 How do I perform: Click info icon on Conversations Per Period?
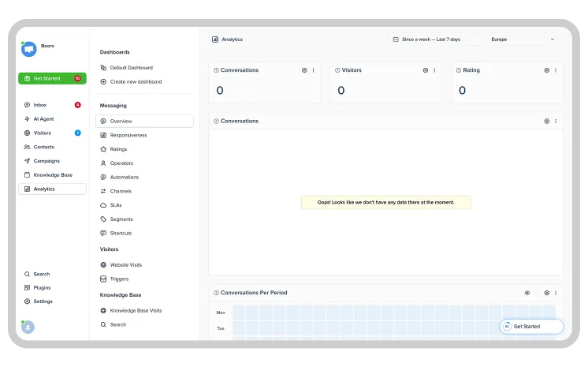(217, 293)
